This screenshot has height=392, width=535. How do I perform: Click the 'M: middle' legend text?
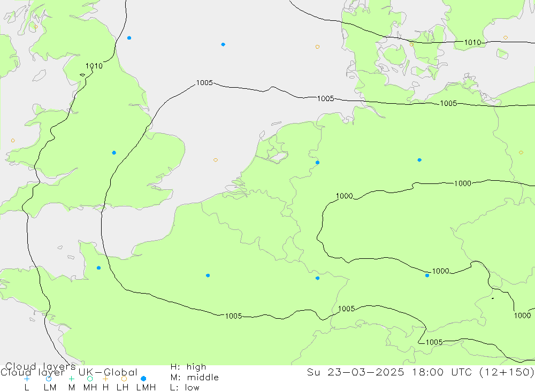click(x=195, y=378)
